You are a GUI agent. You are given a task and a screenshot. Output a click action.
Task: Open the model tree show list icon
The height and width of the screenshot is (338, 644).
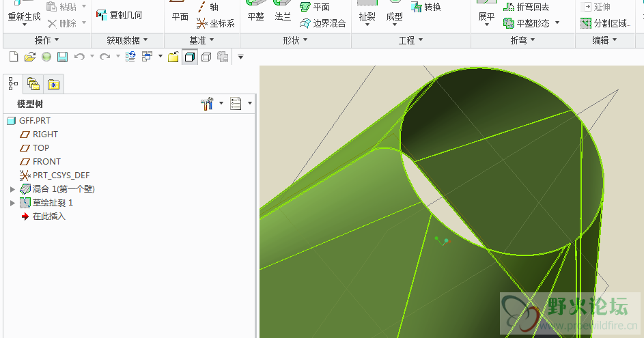tap(236, 104)
